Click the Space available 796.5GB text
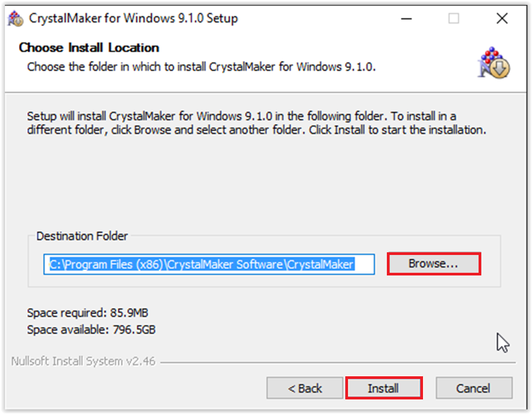The height and width of the screenshot is (414, 532). tap(91, 329)
